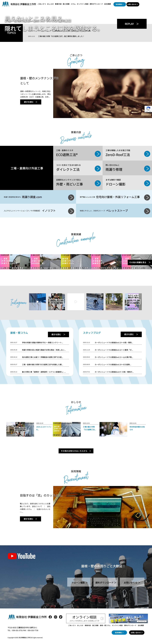Click the footer 採用情報 blue button
Image resolution: width=152 pixels, height=644 pixels.
tap(119, 633)
